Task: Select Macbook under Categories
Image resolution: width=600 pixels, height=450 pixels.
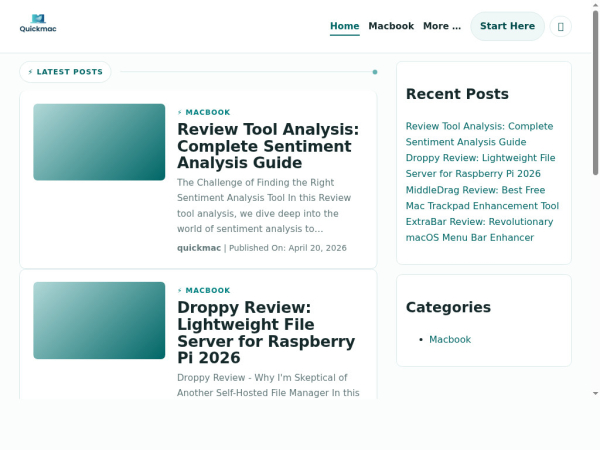Action: (x=450, y=339)
